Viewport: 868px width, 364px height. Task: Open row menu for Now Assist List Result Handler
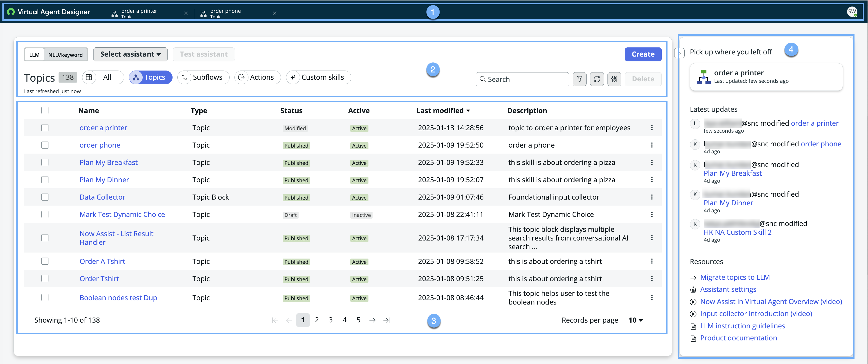click(x=652, y=238)
